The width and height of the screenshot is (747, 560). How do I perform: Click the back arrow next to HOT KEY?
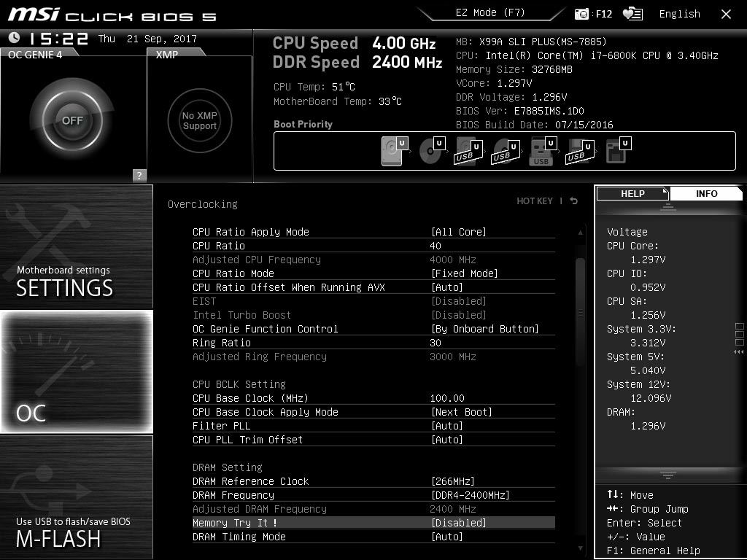tap(573, 201)
